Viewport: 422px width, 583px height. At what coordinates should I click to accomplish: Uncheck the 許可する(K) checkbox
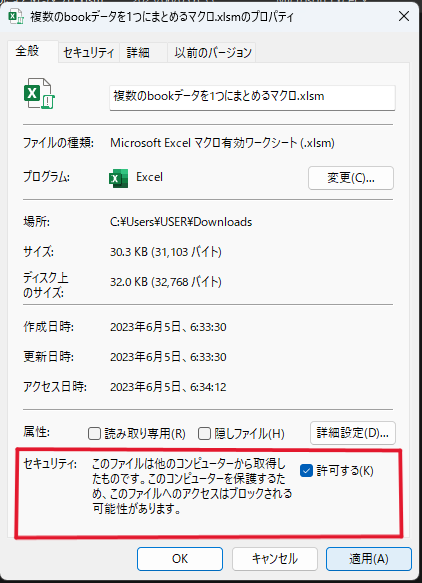pyautogui.click(x=306, y=471)
